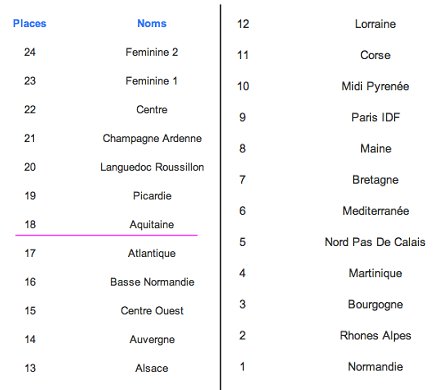Click Atlantique ranked 17th
This screenshot has width=446, height=390.
pyautogui.click(x=152, y=253)
